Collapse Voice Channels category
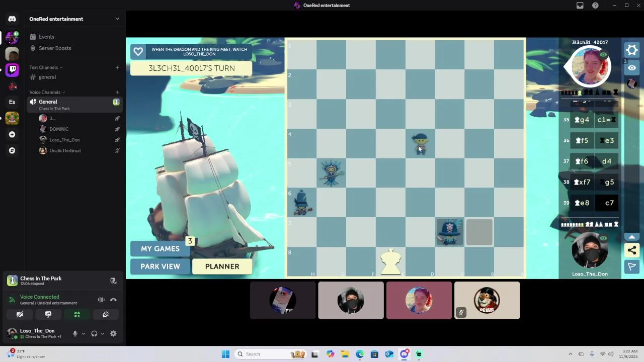Viewport: 644px width, 362px height. [x=47, y=93]
